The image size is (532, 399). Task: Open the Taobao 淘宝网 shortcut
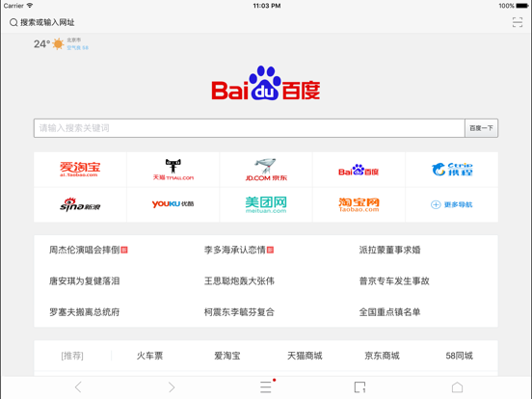(359, 204)
